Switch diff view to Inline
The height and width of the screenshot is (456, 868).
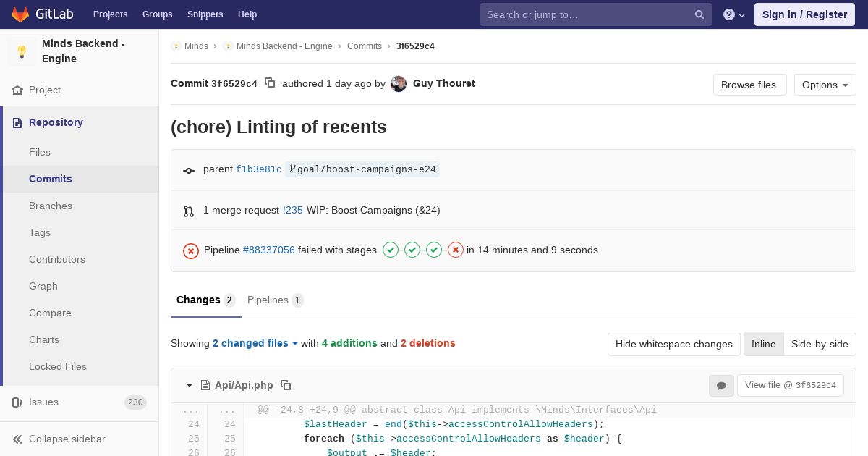coord(763,344)
